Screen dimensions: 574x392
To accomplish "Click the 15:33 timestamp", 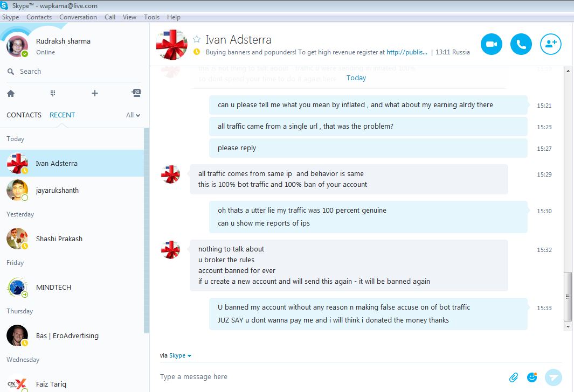I will point(544,308).
